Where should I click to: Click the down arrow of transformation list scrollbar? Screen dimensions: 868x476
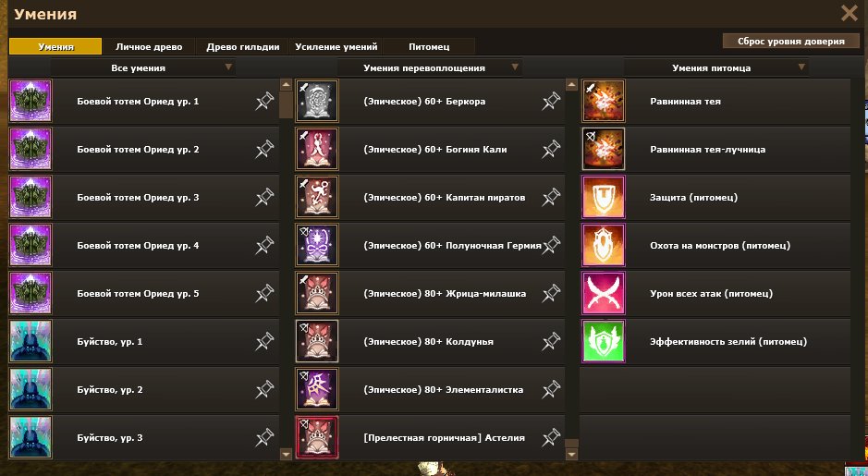pyautogui.click(x=572, y=455)
